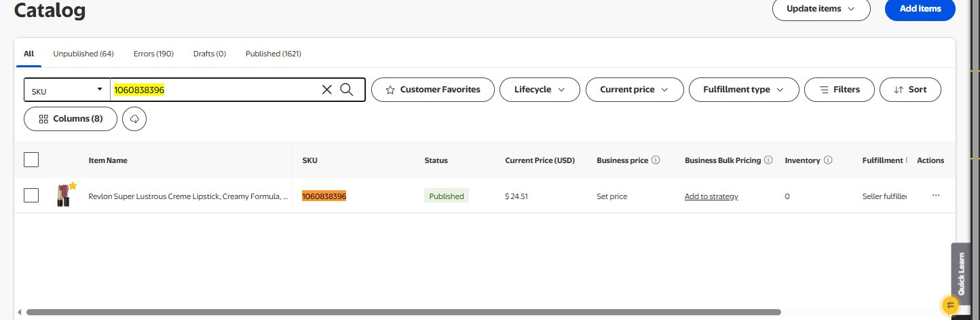980x320 pixels.
Task: Click the magnifying glass search icon
Action: 347,90
